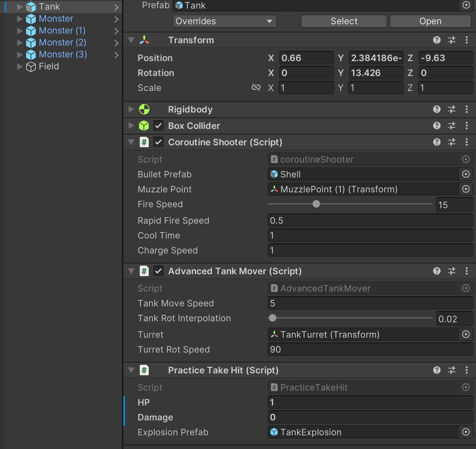Open Practice Take Hit help icon

437,370
